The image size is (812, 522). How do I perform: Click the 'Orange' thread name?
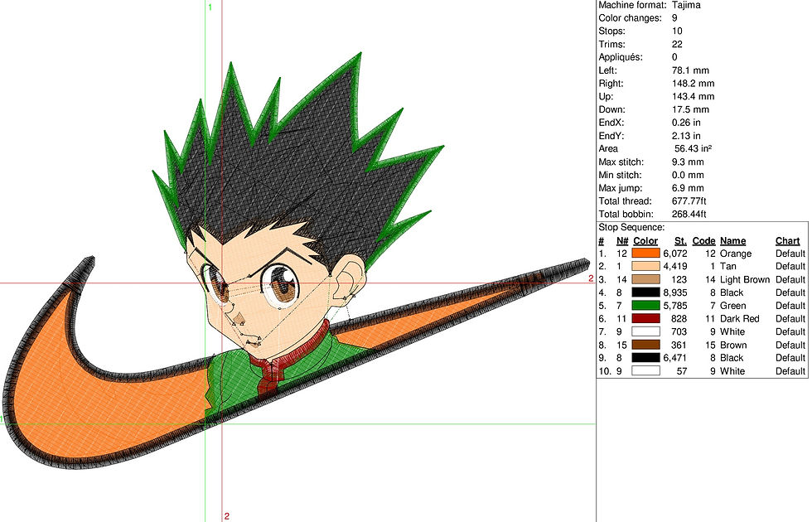[736, 254]
